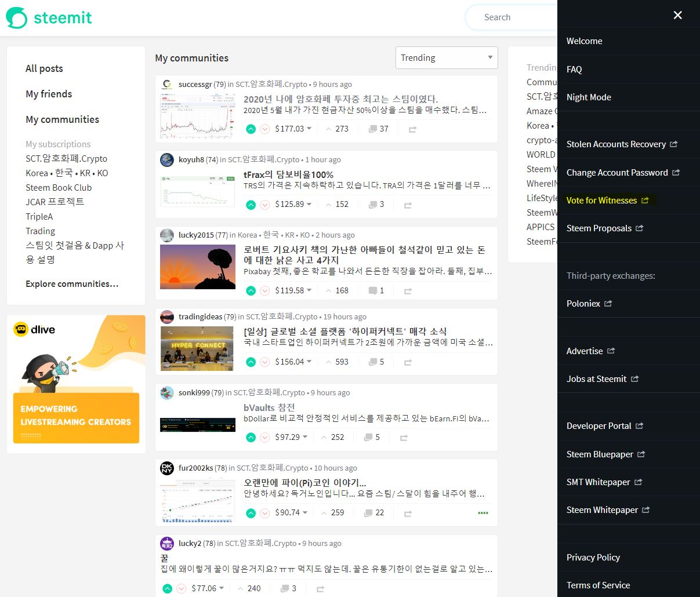Downvote the lucky2 $77.06 post
The height and width of the screenshot is (597, 700).
(x=182, y=588)
